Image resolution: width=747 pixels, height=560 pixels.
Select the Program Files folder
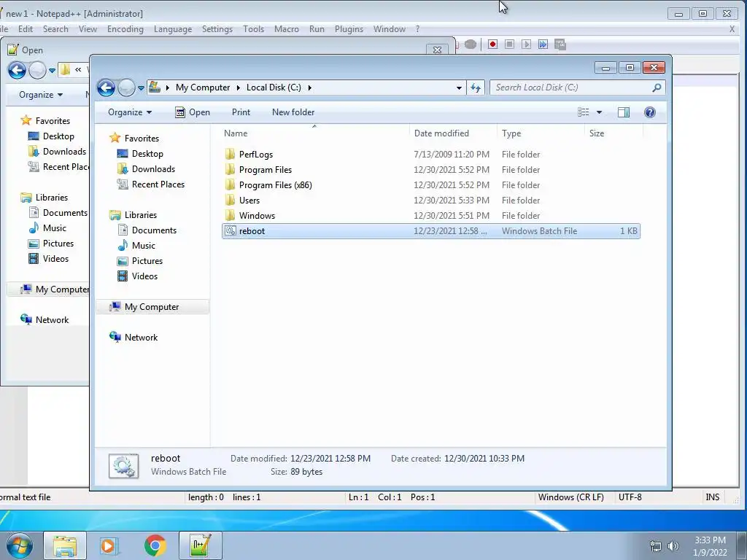431,169
